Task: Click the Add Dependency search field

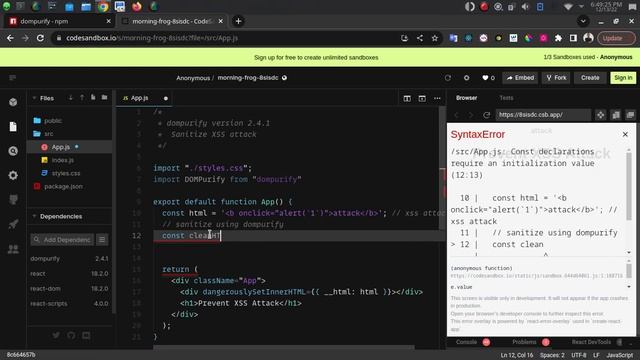Action: [62, 240]
